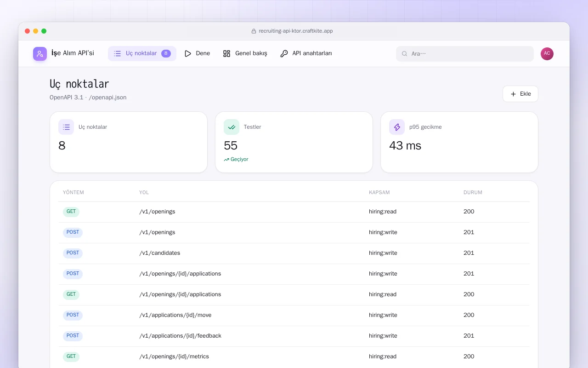Click the lock icon in address bar

click(254, 31)
